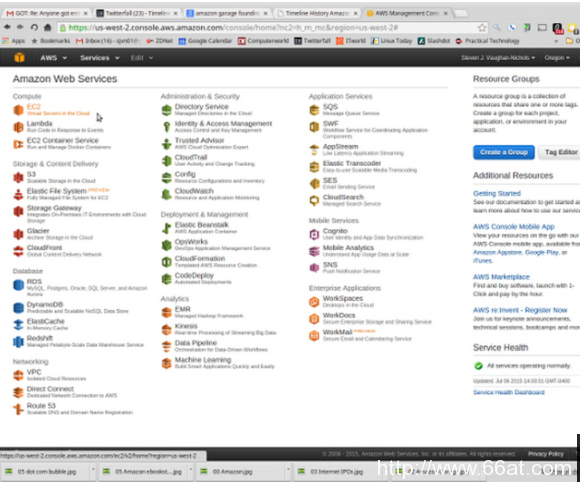Open the Storage Gateway service link
580x483 pixels.
(x=54, y=208)
